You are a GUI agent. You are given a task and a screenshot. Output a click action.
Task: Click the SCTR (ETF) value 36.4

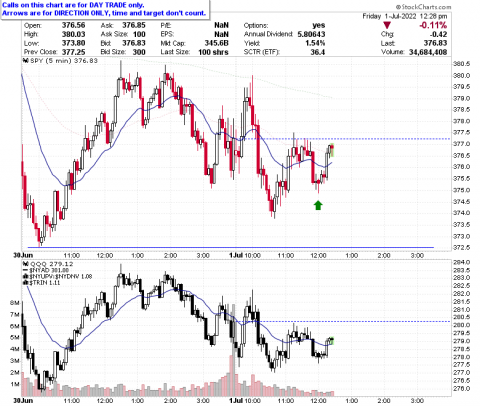point(317,52)
